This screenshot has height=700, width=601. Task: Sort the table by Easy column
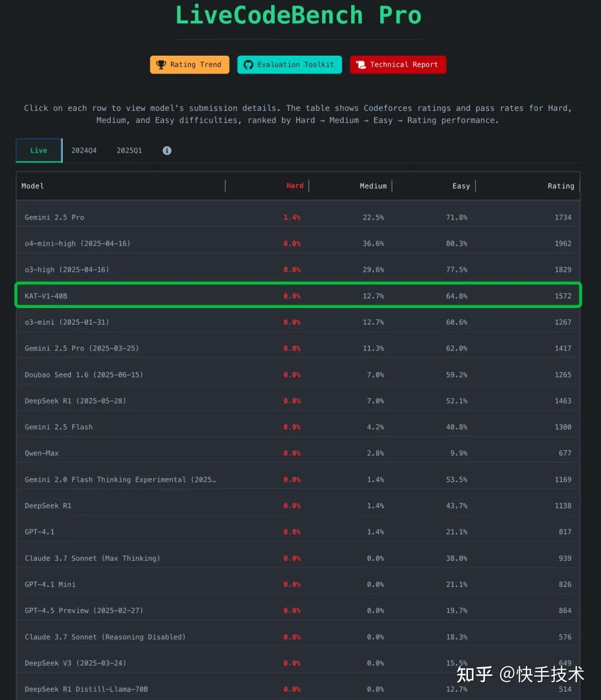point(461,186)
